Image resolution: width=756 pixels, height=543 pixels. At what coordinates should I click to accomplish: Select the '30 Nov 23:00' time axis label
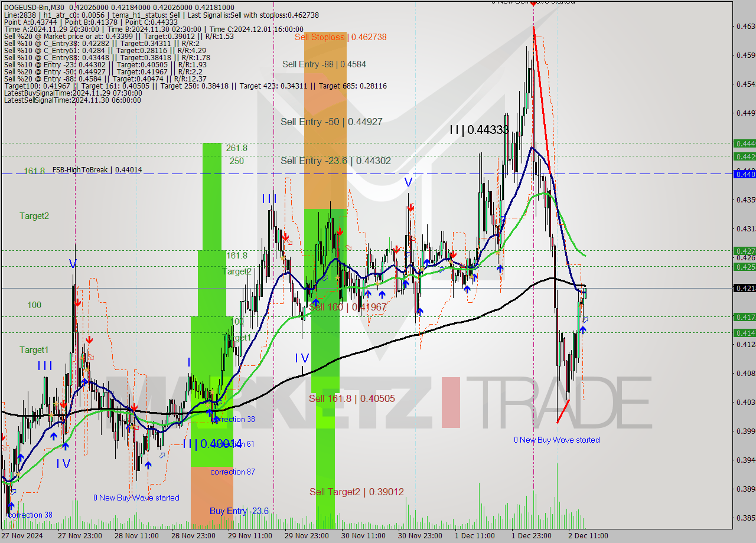(x=420, y=536)
